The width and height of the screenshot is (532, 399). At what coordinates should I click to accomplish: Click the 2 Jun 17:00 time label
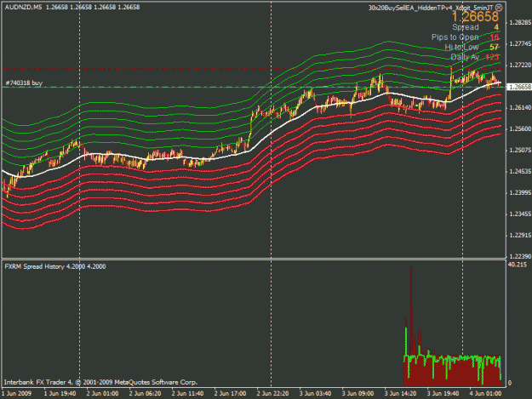[230, 394]
